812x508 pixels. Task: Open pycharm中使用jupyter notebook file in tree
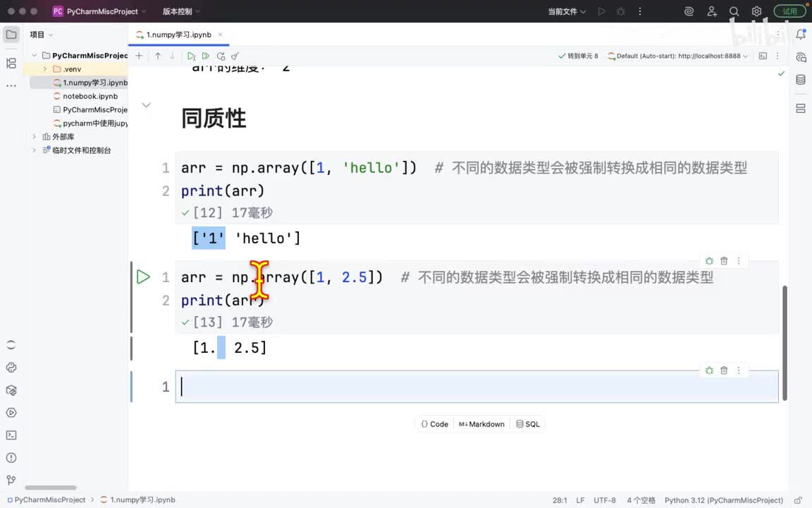click(90, 123)
